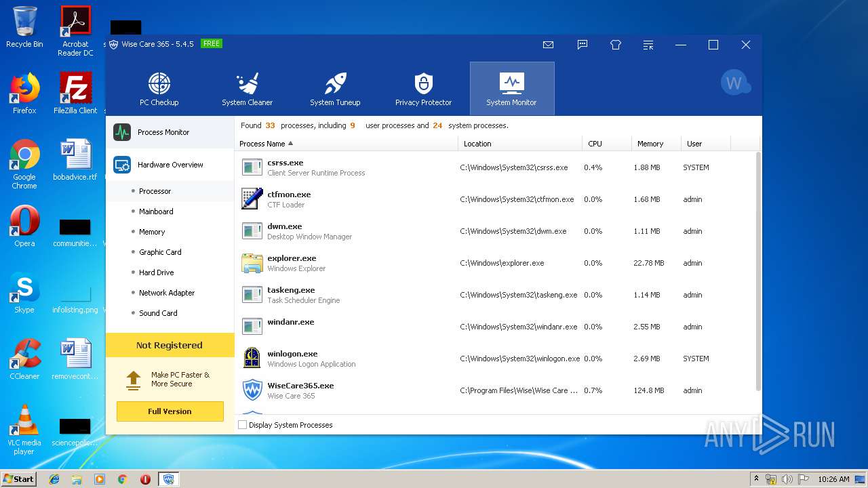Click the Full Version button
Viewport: 868px width, 488px height.
click(x=170, y=411)
